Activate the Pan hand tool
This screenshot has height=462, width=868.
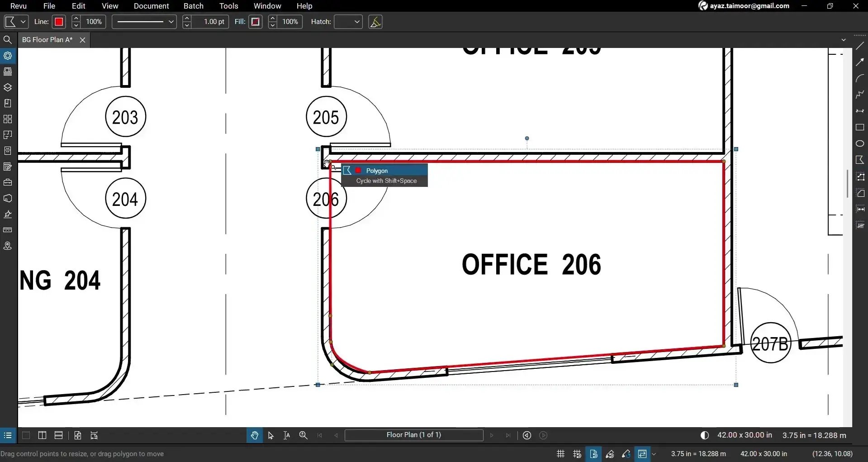[x=255, y=435]
